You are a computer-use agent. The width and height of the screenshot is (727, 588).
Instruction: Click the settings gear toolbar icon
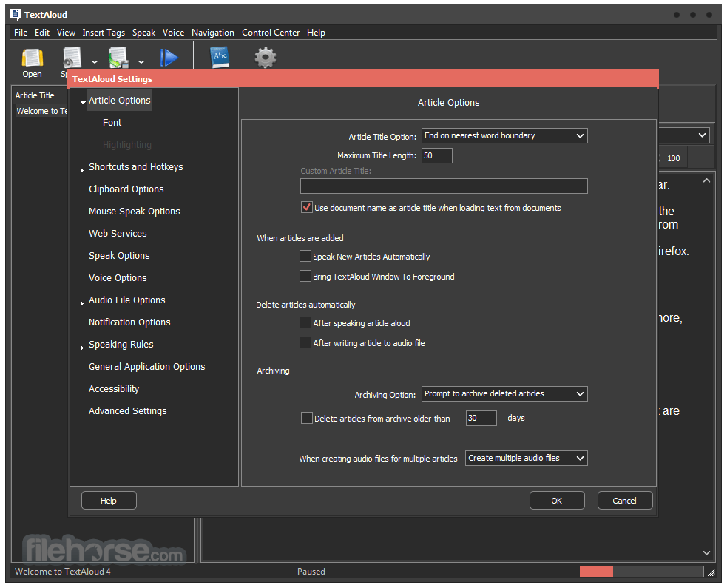tap(266, 58)
